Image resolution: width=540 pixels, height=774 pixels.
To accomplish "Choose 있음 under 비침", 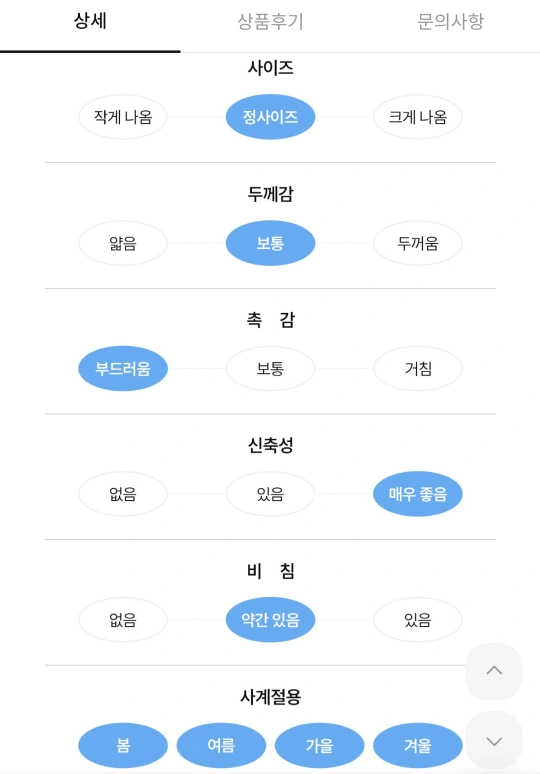I will (x=418, y=619).
